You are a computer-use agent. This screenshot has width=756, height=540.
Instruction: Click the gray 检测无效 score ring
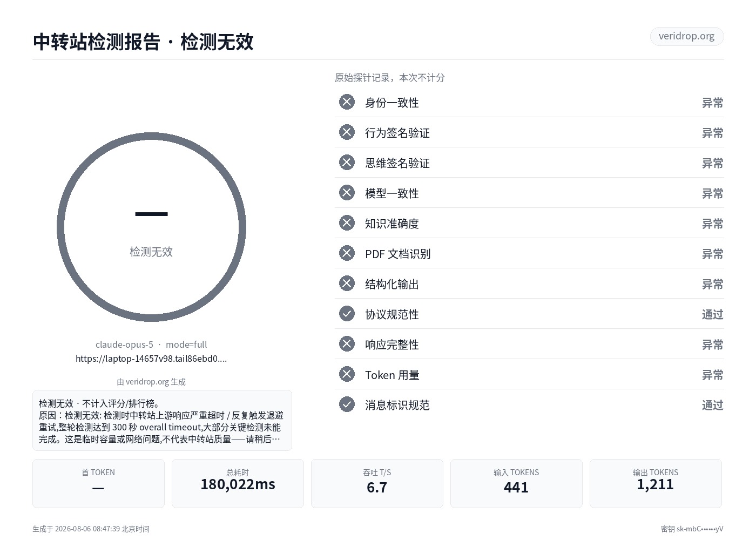(x=151, y=227)
